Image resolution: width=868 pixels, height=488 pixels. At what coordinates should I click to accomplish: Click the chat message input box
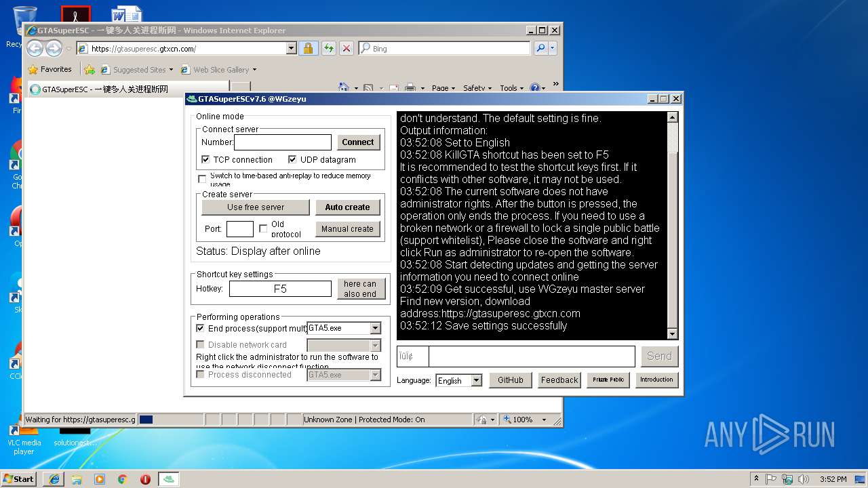click(532, 357)
